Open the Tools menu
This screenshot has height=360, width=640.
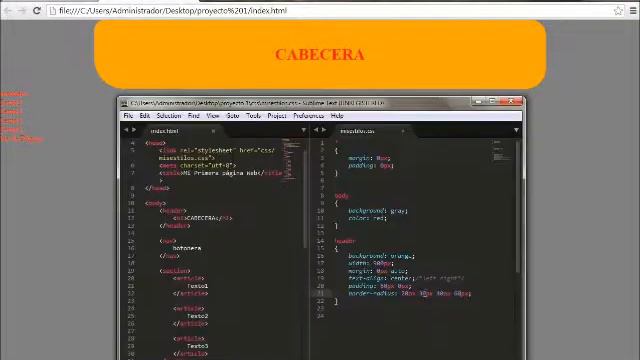253,116
